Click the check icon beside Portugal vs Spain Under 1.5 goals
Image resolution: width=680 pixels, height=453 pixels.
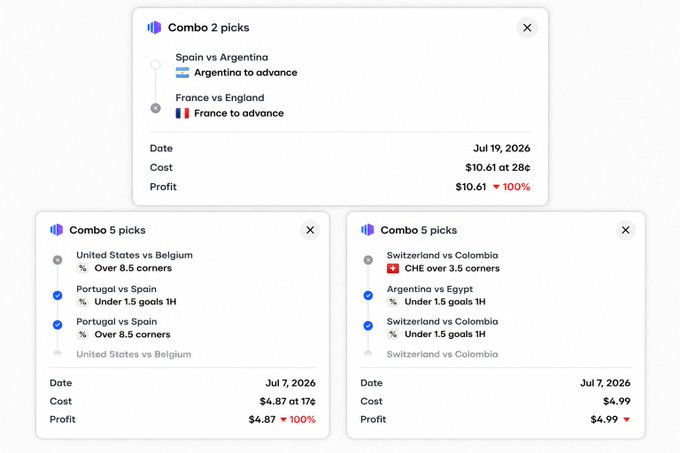pyautogui.click(x=57, y=296)
